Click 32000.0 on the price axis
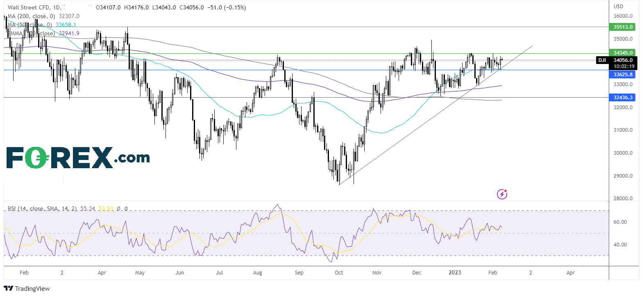Viewport: 644px width, 297px height. pos(623,107)
